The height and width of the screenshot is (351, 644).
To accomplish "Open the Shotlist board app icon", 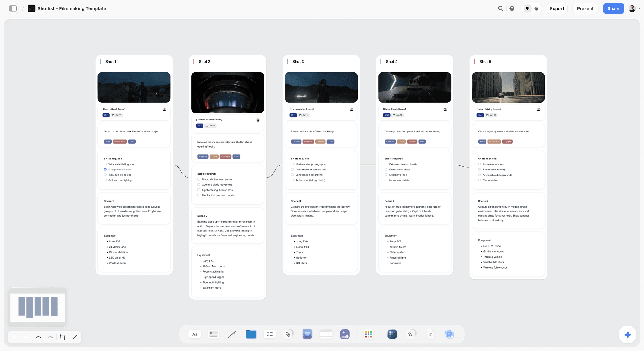I will pyautogui.click(x=31, y=8).
